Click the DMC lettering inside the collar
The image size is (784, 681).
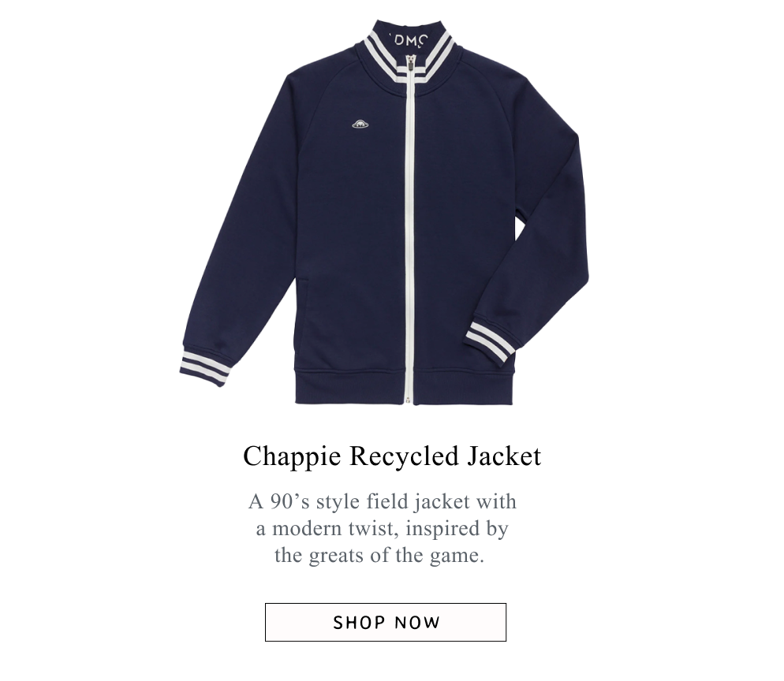(x=409, y=39)
